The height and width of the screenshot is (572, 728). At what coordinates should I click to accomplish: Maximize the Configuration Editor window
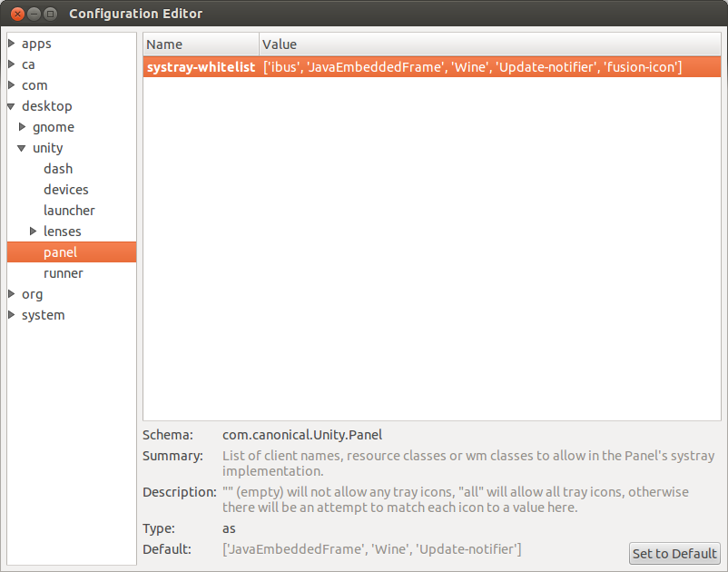[50, 14]
